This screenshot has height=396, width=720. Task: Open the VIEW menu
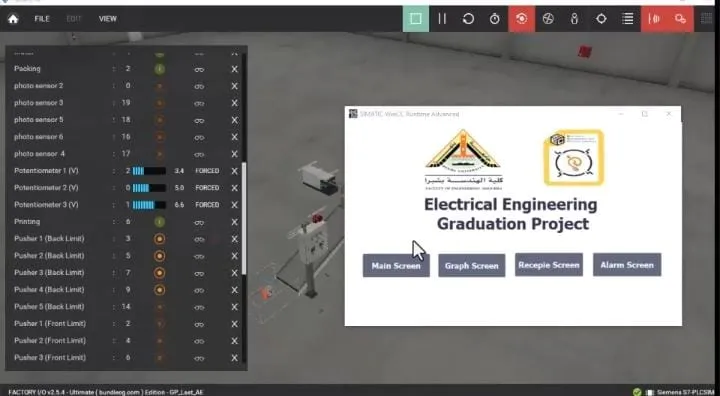click(x=107, y=19)
